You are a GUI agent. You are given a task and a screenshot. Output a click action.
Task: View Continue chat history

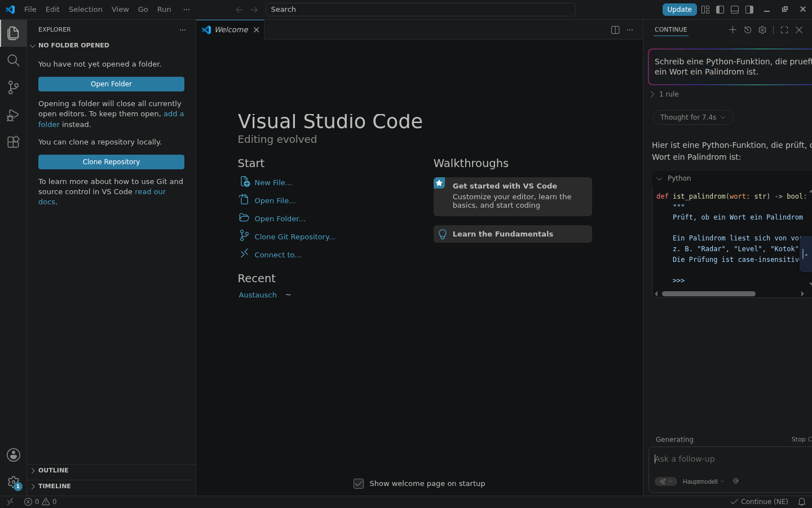(x=748, y=30)
